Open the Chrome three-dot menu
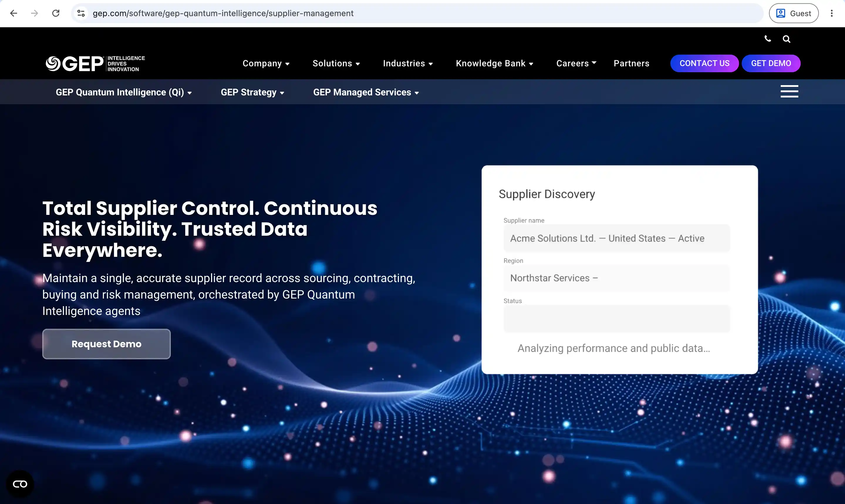The image size is (845, 504). tap(831, 13)
